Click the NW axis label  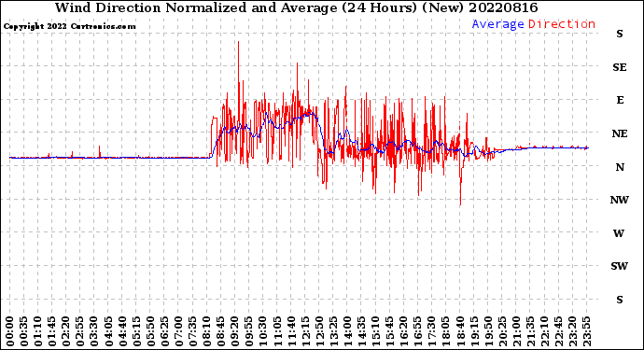[x=619, y=200]
